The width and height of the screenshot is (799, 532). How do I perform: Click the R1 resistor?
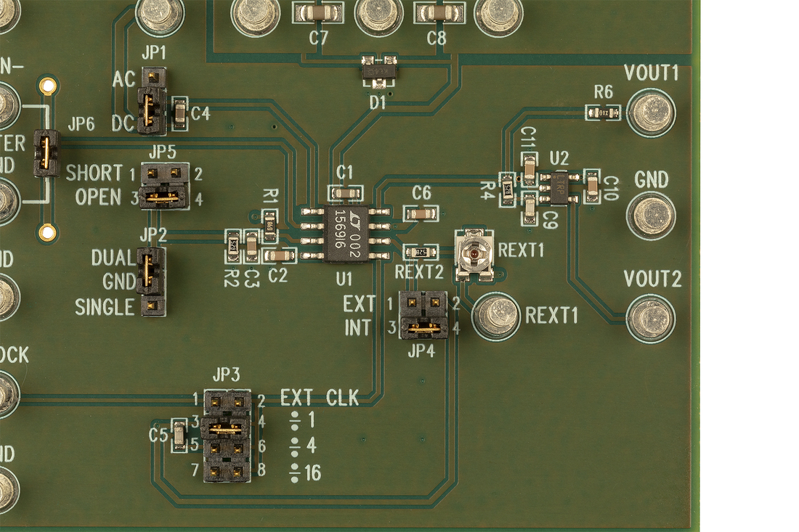(270, 226)
